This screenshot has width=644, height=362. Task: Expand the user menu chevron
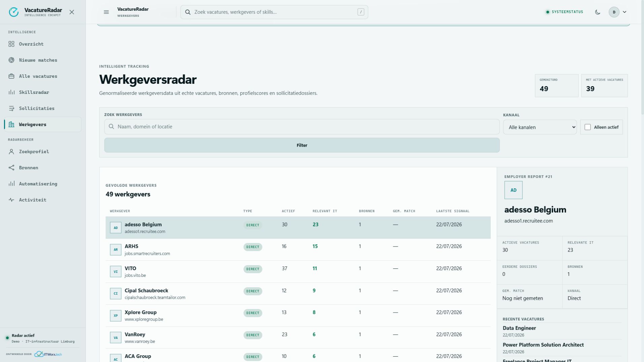tap(624, 12)
